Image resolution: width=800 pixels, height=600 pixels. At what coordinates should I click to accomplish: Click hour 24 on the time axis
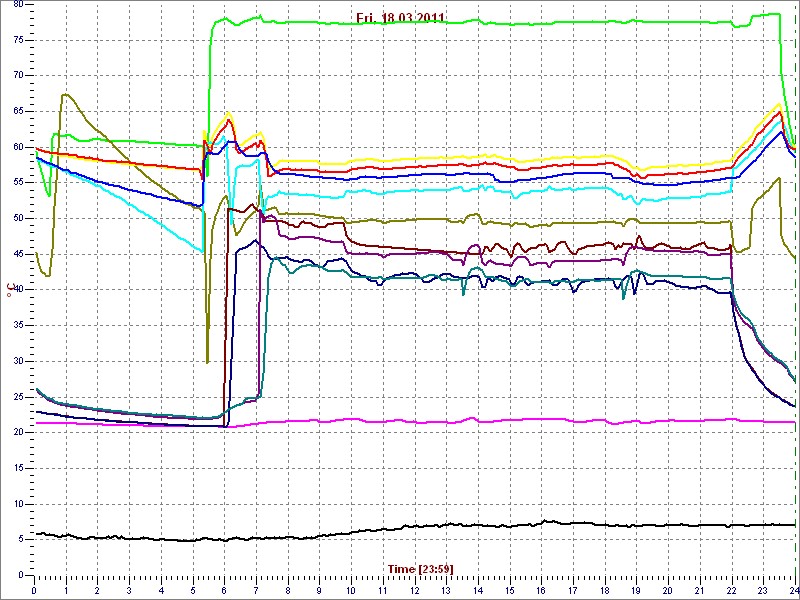(x=793, y=590)
